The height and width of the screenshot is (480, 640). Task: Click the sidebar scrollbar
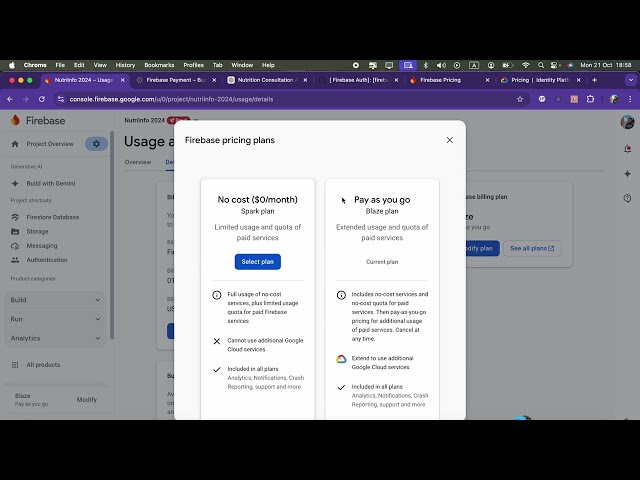(x=112, y=235)
